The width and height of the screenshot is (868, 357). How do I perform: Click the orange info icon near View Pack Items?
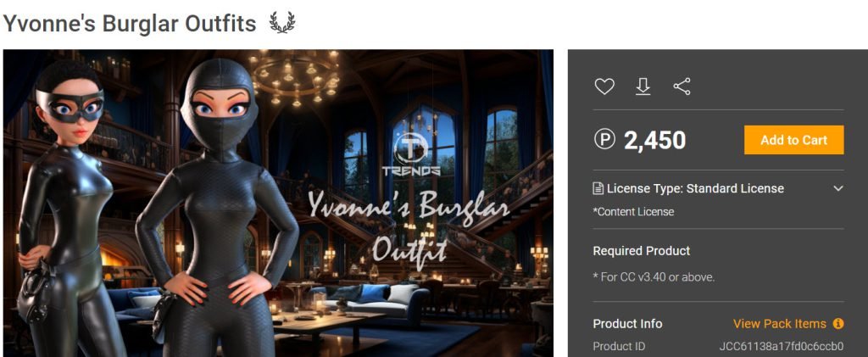838,323
